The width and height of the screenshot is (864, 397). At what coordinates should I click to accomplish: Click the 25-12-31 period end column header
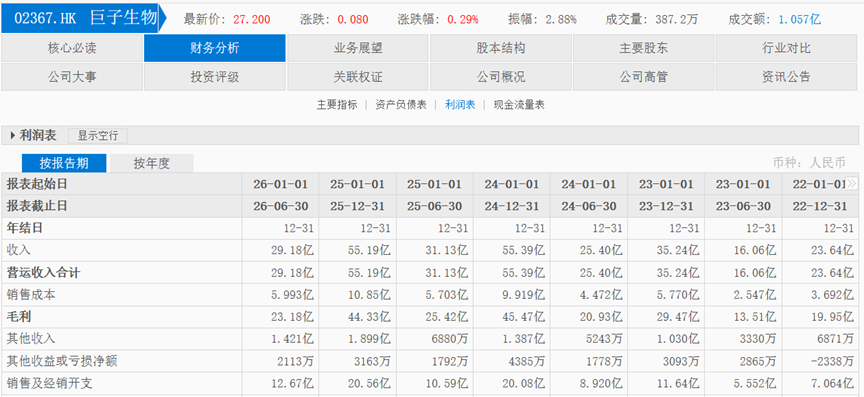point(358,206)
